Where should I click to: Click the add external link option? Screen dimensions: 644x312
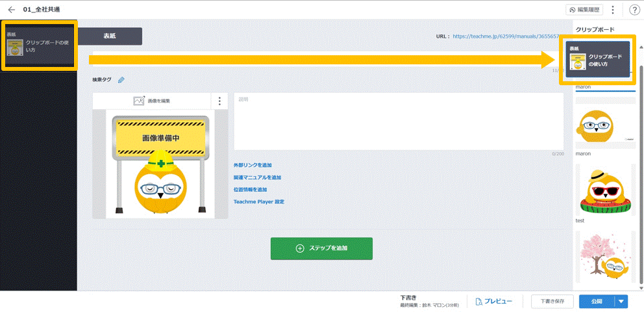click(x=253, y=165)
